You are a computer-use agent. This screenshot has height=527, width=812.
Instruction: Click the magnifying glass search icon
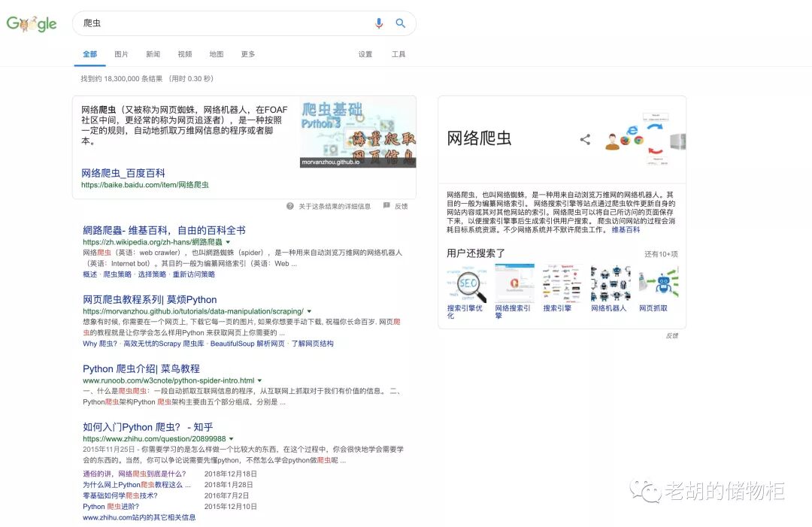[x=400, y=23]
